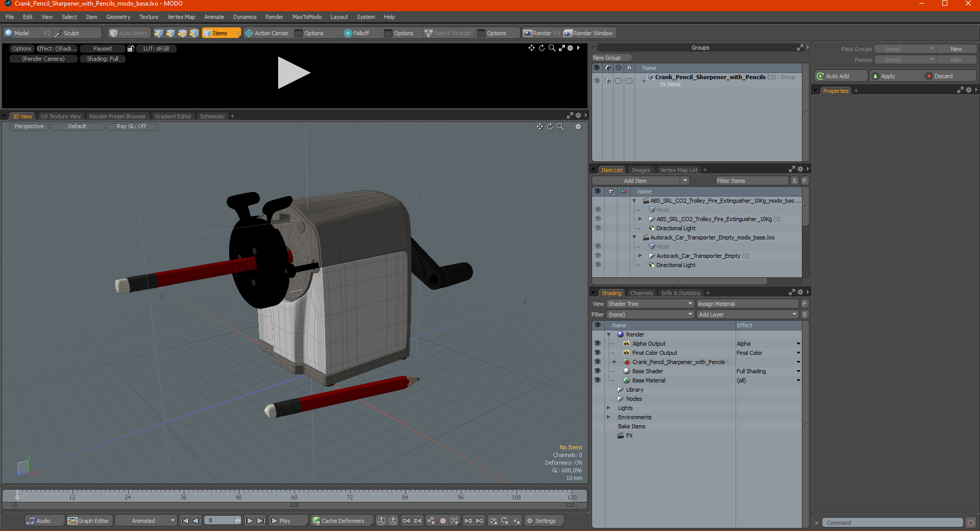Image resolution: width=980 pixels, height=531 pixels.
Task: Toggle visibility of Crank_Pencil_Sharpener group
Action: pos(597,81)
